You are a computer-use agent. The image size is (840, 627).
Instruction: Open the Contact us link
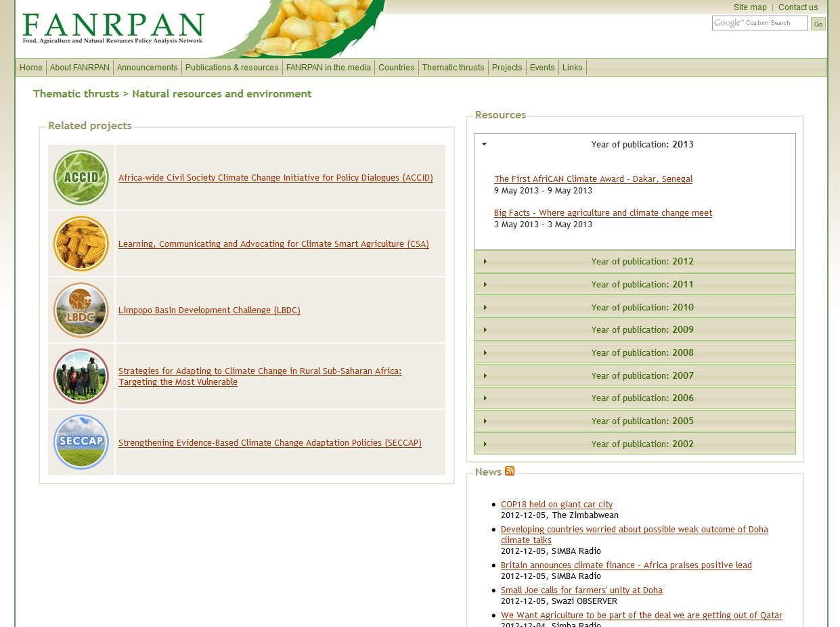pyautogui.click(x=798, y=7)
